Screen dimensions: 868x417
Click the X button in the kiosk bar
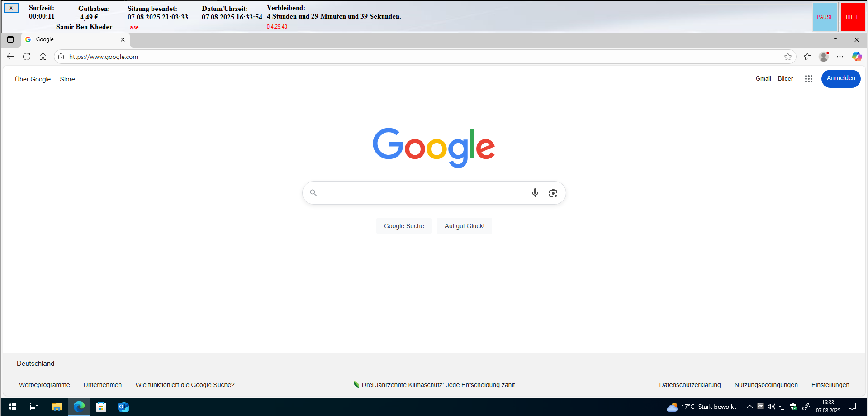(11, 8)
